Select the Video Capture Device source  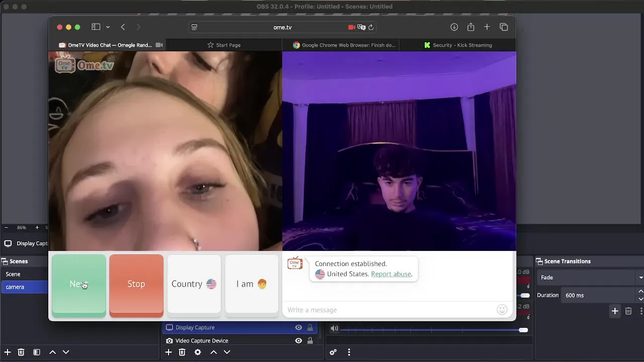click(x=239, y=340)
